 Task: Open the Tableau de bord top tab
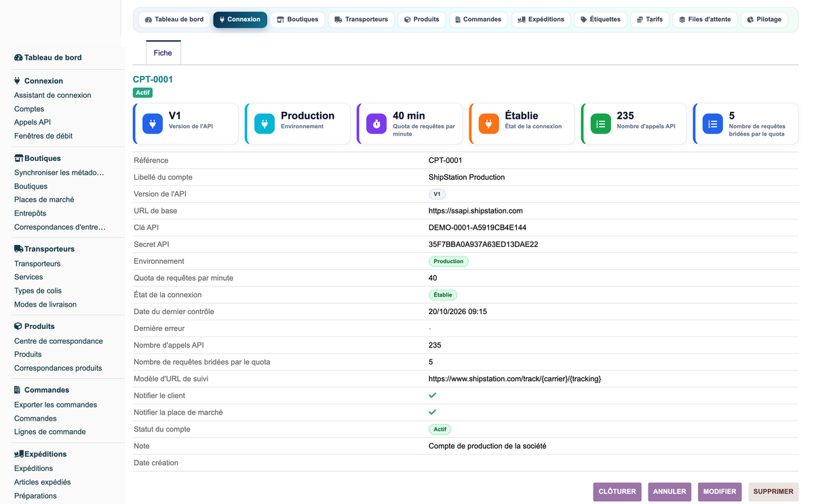174,20
